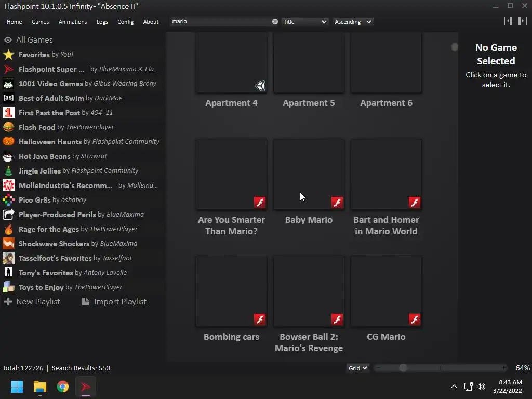532x399 pixels.
Task: Select the Apartment 6 game thumbnail
Action: (x=386, y=63)
